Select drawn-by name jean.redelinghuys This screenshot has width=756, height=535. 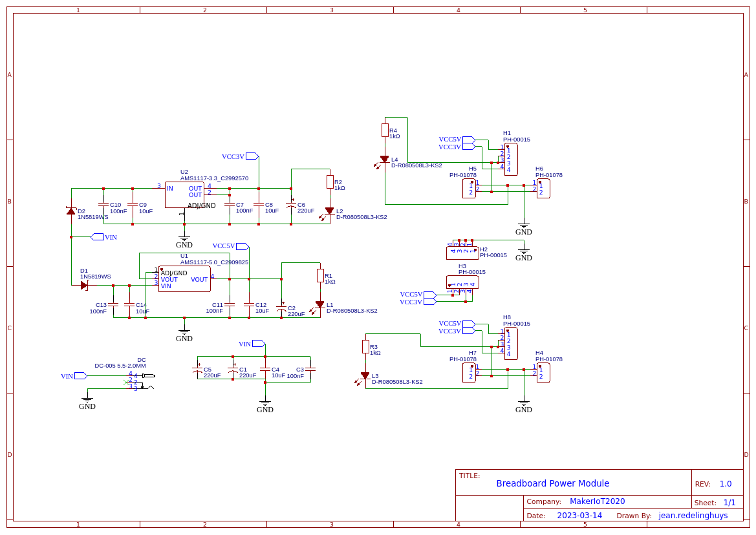[x=693, y=516]
